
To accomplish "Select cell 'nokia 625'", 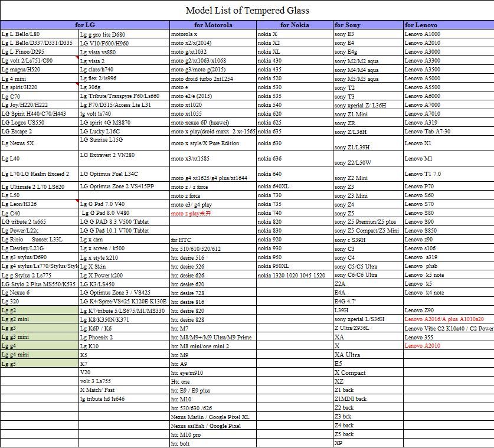I will [x=295, y=123].
